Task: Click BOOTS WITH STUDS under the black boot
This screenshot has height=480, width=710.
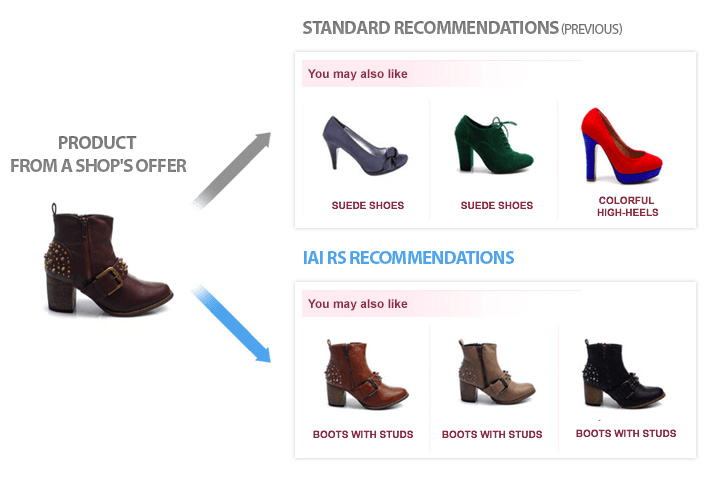Action: tap(626, 434)
